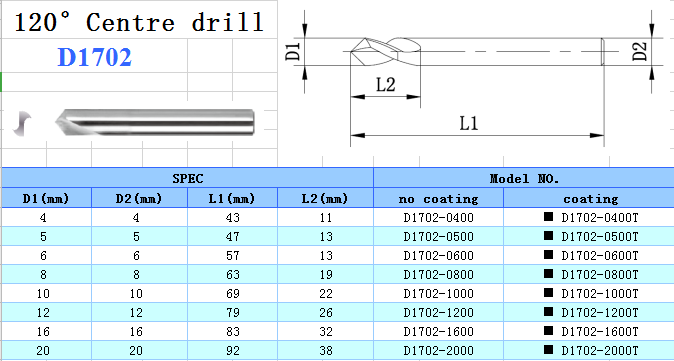The width and height of the screenshot is (674, 361).
Task: Select the L1(mm) column header
Action: 232,198
